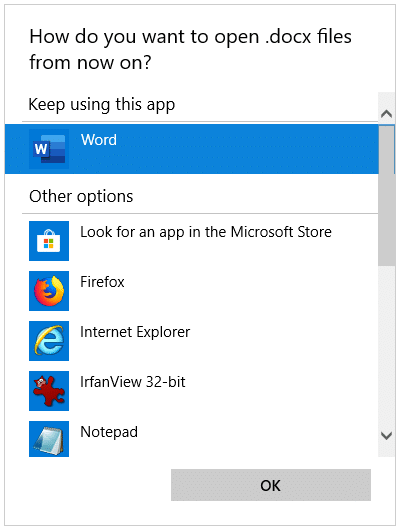Select the Word app icon
This screenshot has width=400, height=529.
[x=49, y=149]
